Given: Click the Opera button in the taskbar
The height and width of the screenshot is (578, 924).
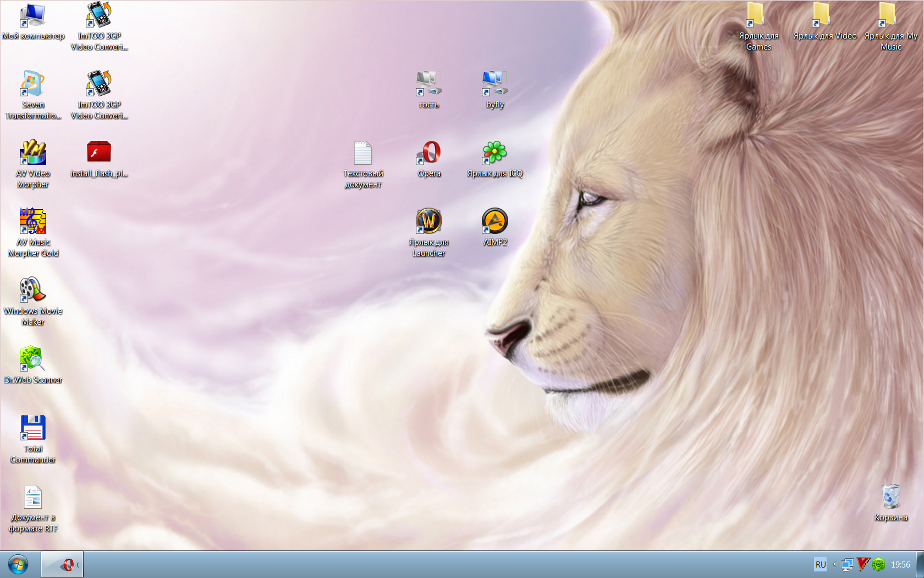Looking at the screenshot, I should click(62, 565).
